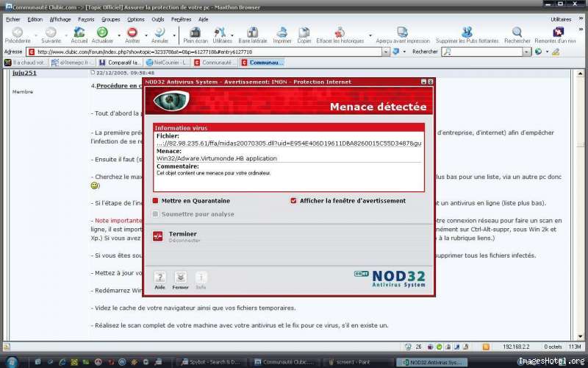Click the '192.168.2.2' status bar entry
588x368 pixels.
(x=517, y=347)
